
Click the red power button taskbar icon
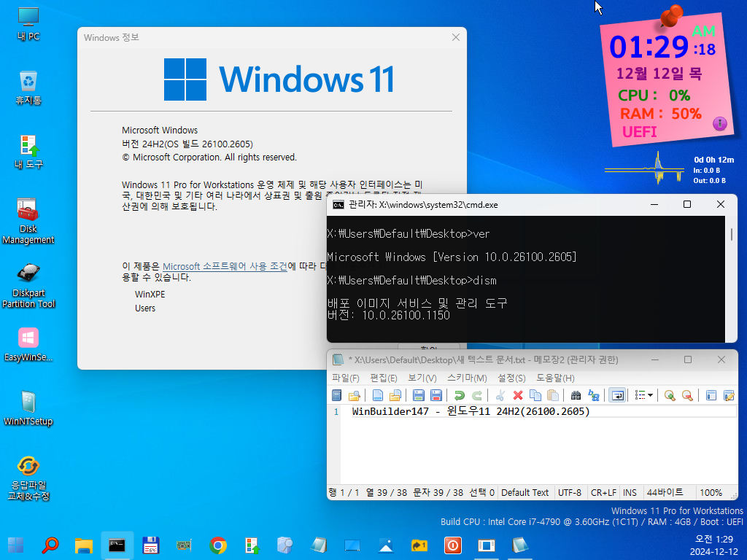click(452, 545)
